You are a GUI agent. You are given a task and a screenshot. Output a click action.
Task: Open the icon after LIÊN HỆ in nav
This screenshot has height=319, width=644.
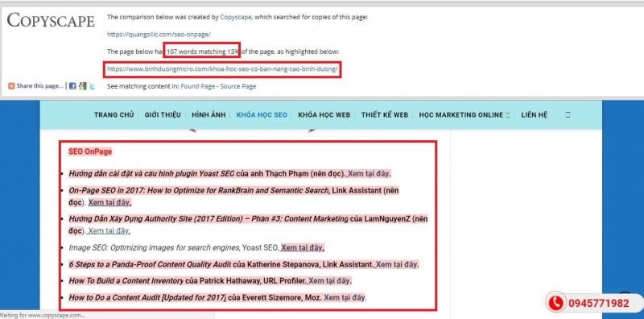click(568, 114)
